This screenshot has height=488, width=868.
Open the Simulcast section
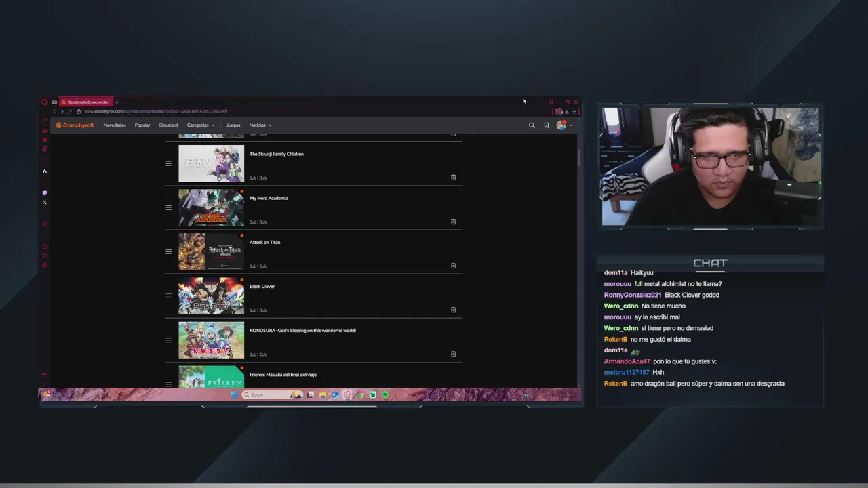169,125
